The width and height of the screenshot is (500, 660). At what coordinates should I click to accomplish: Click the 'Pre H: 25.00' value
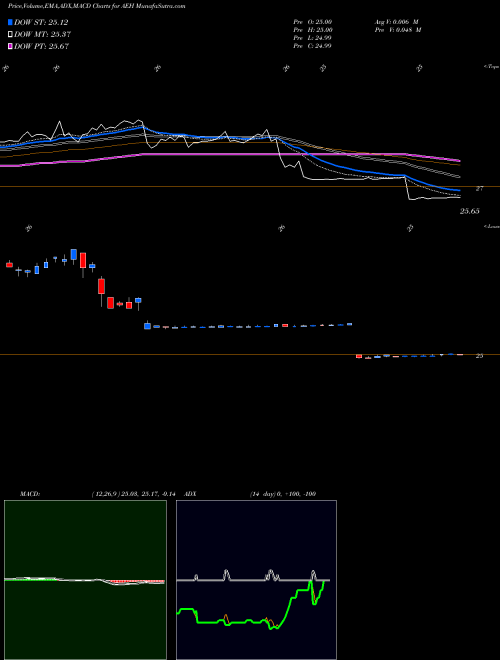[313, 30]
